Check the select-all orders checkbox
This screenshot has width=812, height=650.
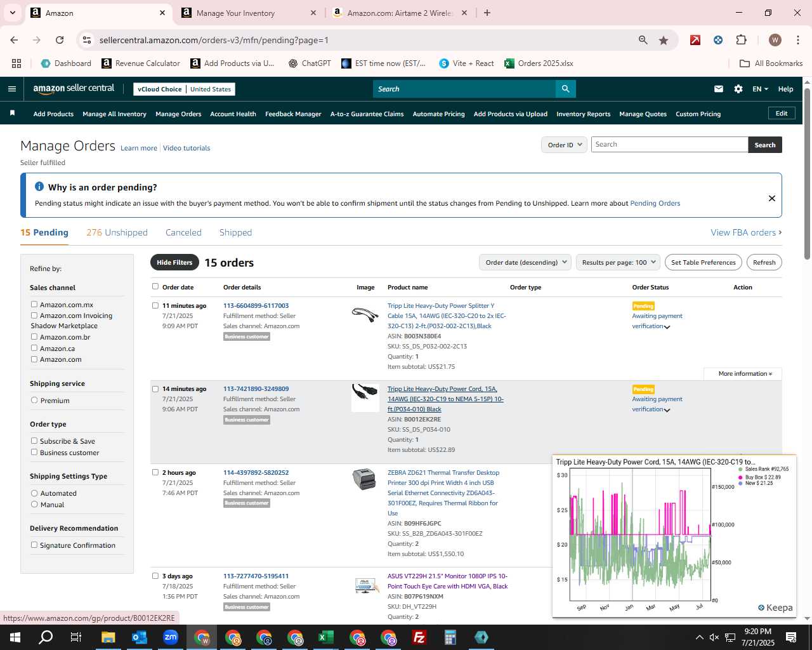155,286
